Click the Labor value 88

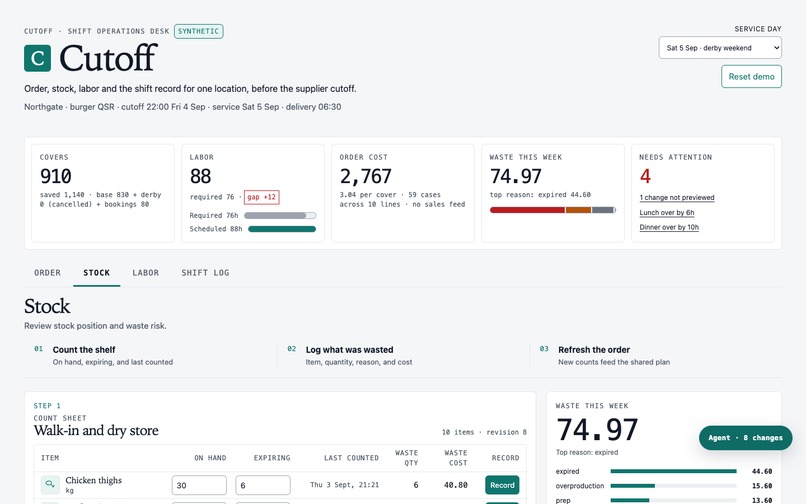(200, 176)
